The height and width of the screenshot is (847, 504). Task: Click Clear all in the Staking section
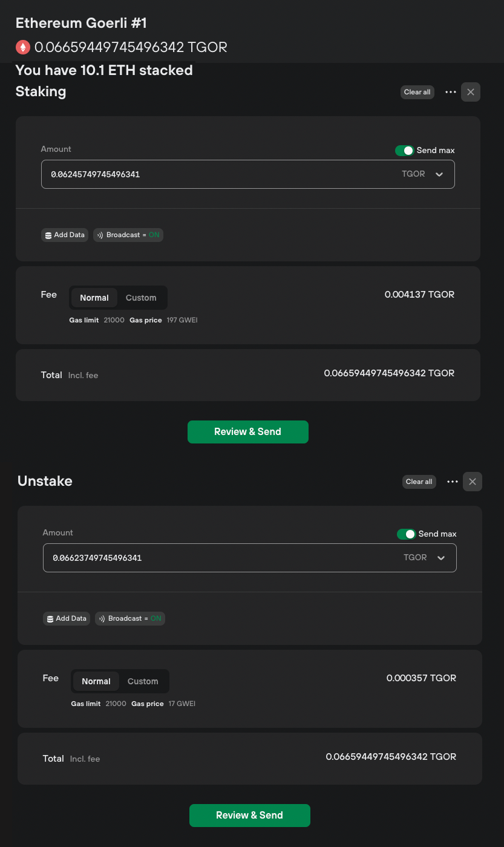(x=417, y=92)
